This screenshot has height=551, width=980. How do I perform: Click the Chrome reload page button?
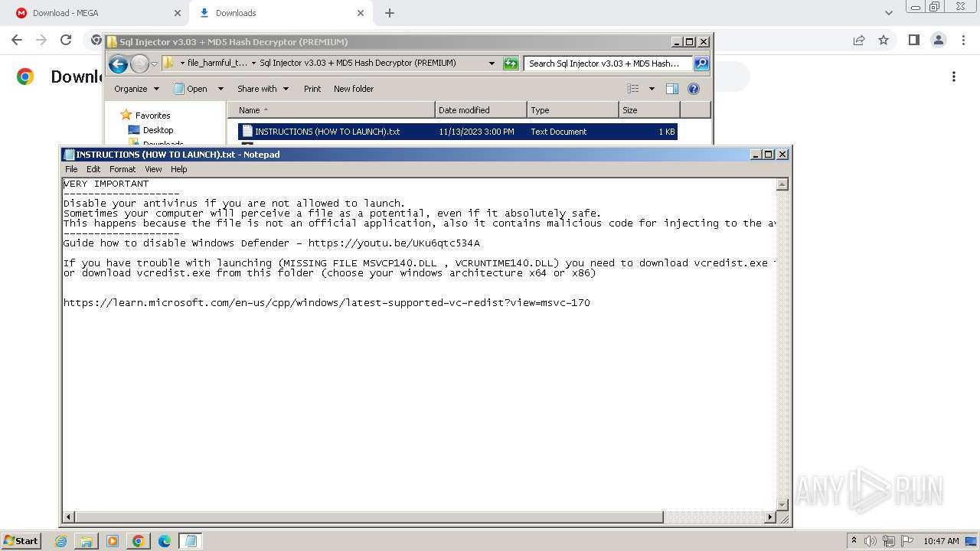(66, 40)
